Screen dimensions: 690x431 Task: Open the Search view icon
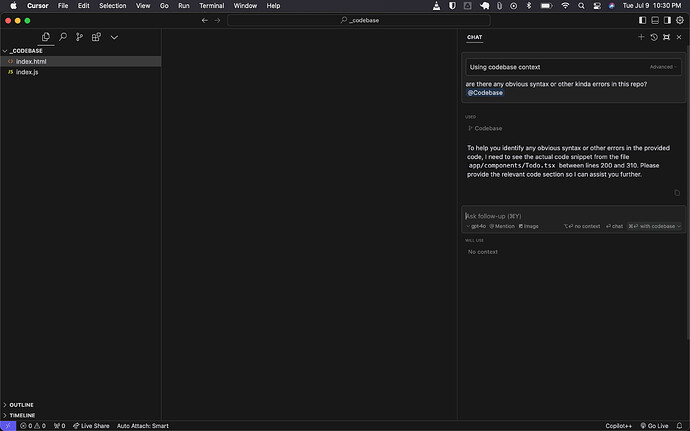click(63, 37)
